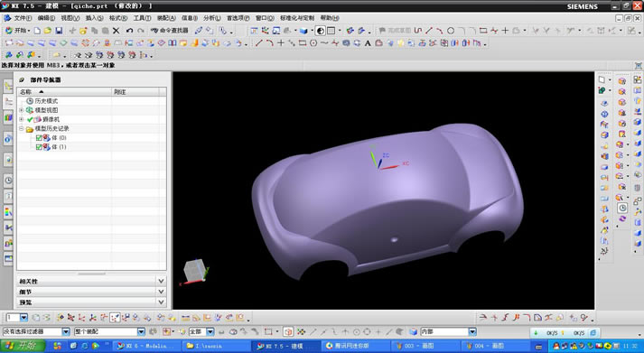644x353 pixels.
Task: Select the Profile curve tool icon
Action: [418, 31]
